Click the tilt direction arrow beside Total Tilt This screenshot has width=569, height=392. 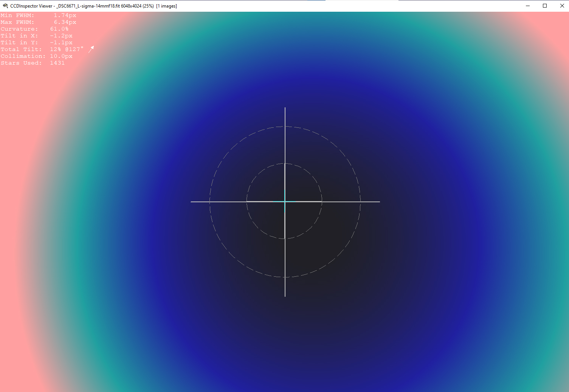click(91, 50)
